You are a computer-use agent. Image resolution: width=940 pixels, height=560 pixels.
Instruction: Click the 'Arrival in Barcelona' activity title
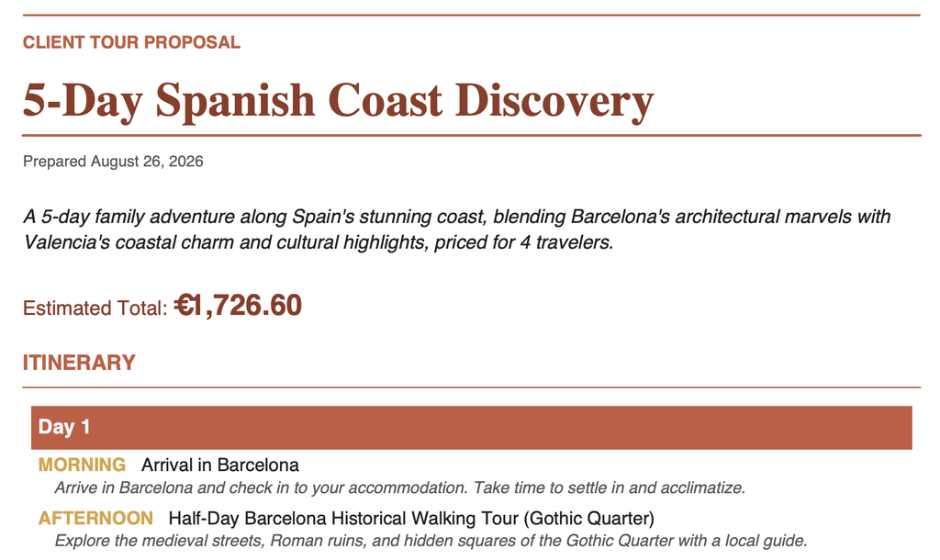pyautogui.click(x=220, y=465)
